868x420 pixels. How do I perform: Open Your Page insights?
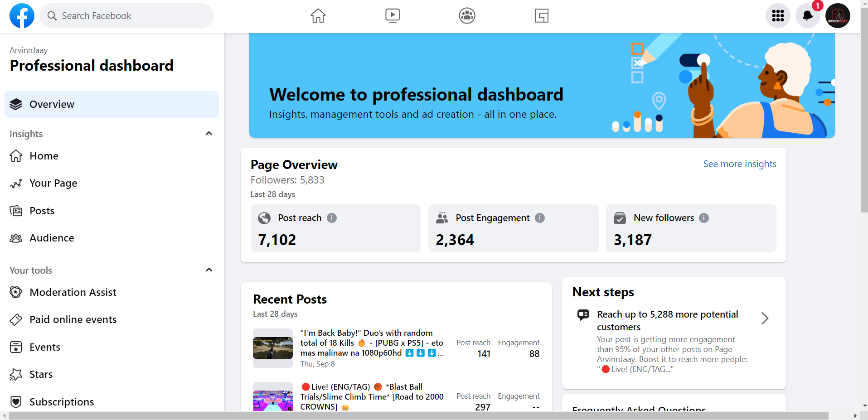[112, 183]
